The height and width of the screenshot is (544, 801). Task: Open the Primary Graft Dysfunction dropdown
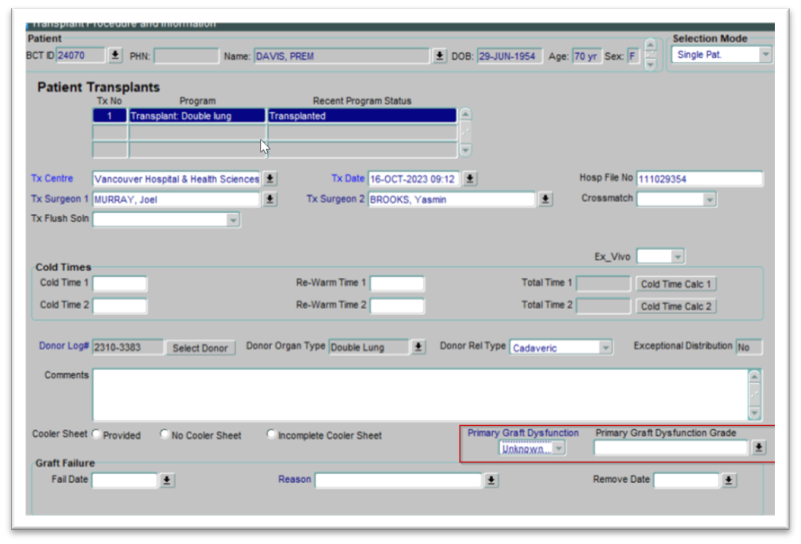pyautogui.click(x=558, y=448)
